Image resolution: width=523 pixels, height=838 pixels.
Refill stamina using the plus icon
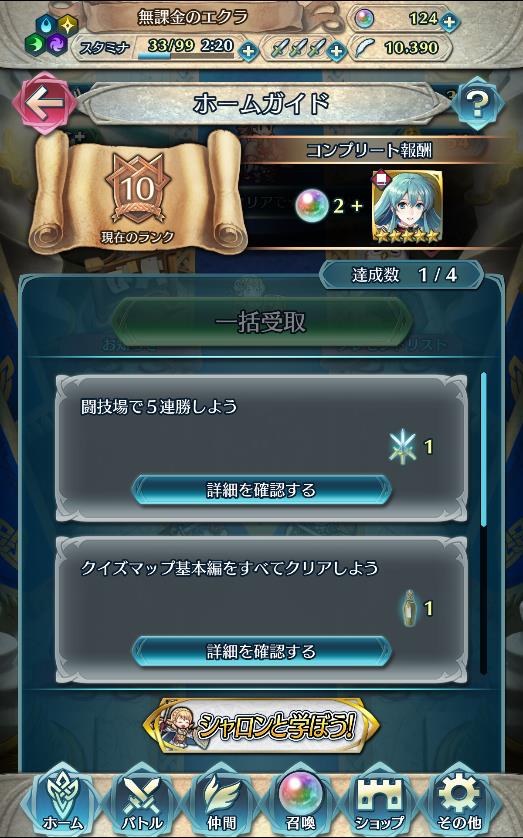pos(248,52)
